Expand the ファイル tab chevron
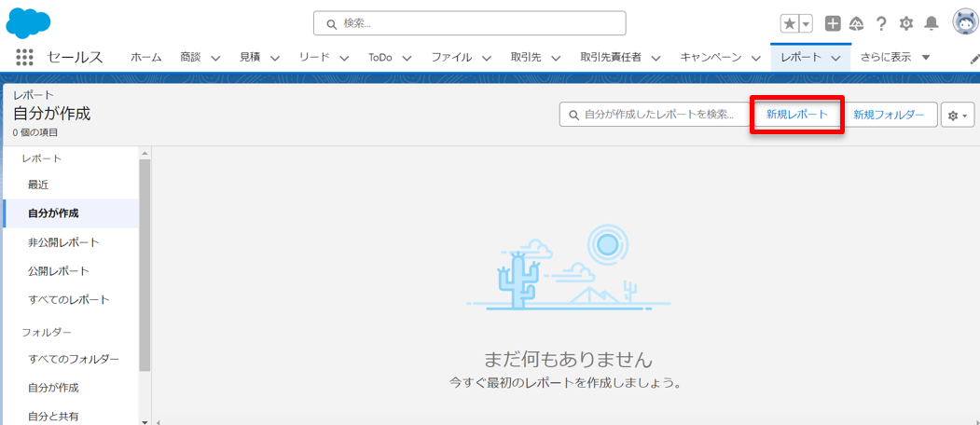The image size is (980, 425). click(x=486, y=58)
